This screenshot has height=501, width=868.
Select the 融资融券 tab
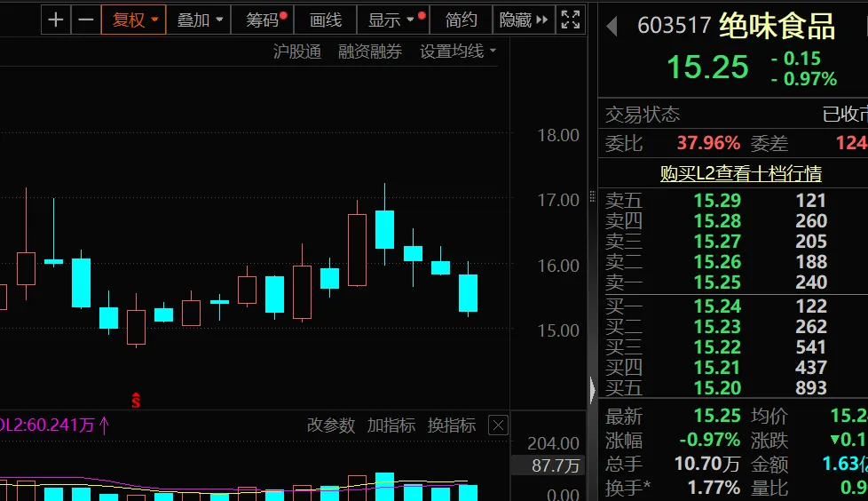[369, 52]
